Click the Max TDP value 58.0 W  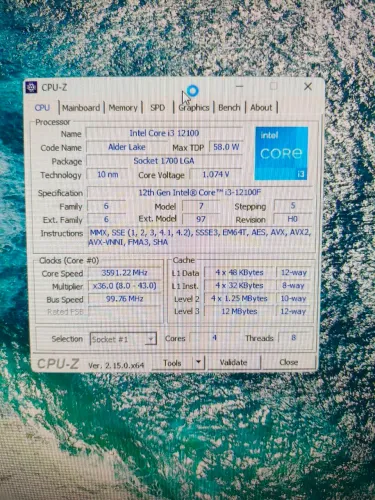click(226, 147)
